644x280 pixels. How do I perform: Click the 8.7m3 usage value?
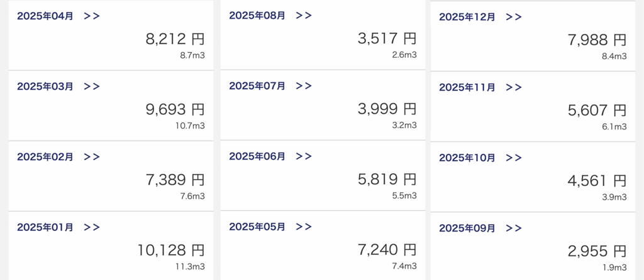coord(192,55)
